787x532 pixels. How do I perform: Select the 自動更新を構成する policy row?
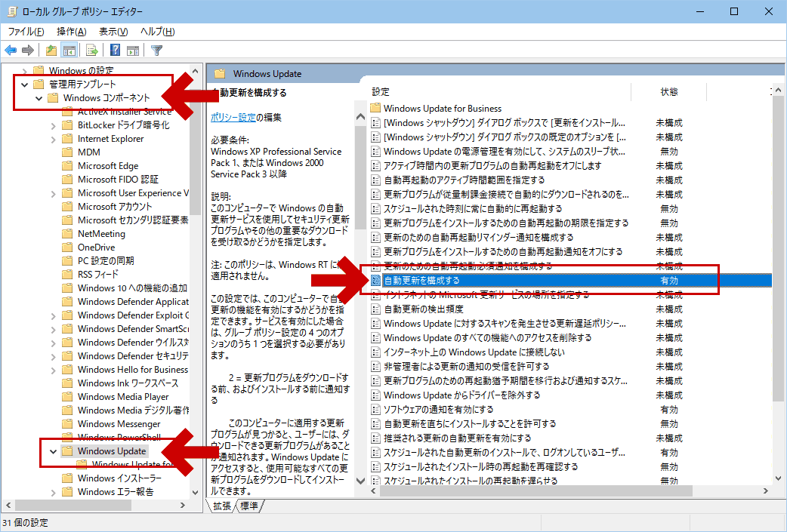click(x=570, y=280)
